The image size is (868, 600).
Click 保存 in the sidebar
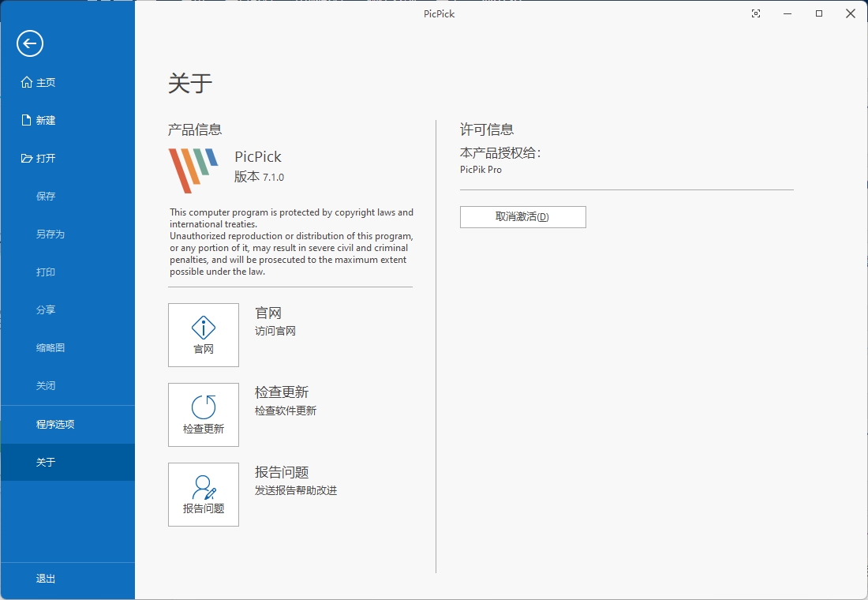point(46,197)
